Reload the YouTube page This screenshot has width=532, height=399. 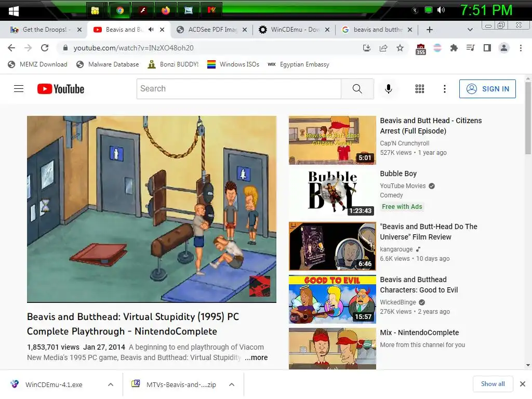45,48
